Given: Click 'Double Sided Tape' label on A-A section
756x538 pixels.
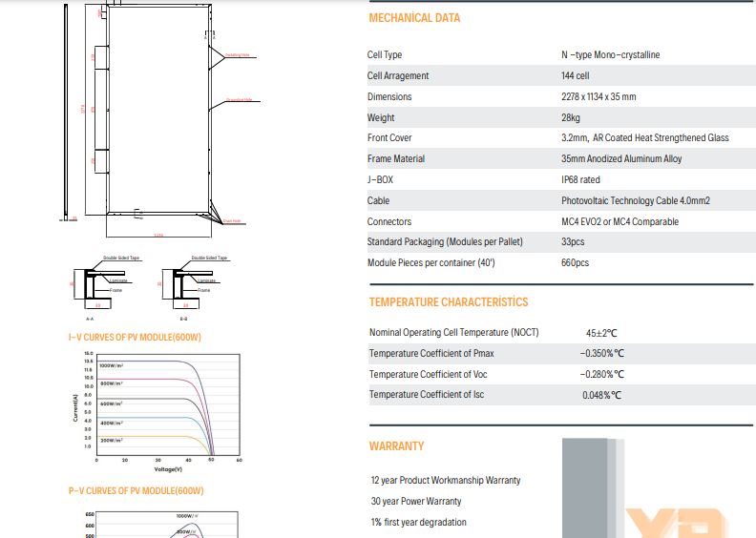Looking at the screenshot, I should click(x=121, y=258).
